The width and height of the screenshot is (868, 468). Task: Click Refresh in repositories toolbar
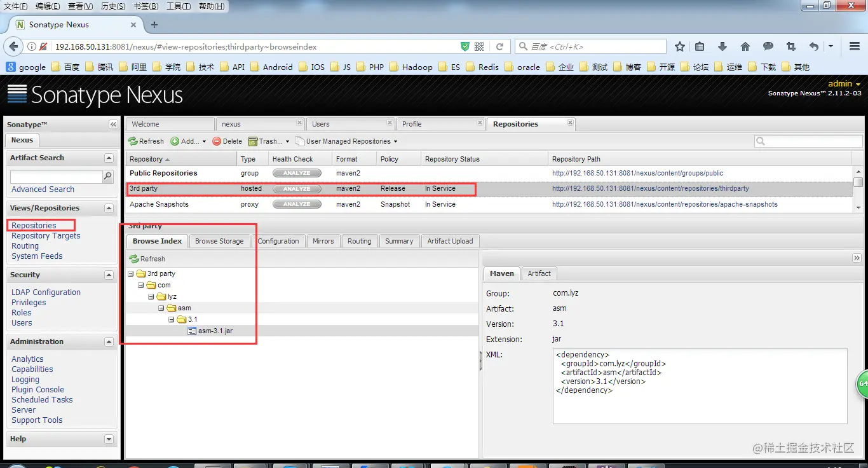(x=146, y=141)
